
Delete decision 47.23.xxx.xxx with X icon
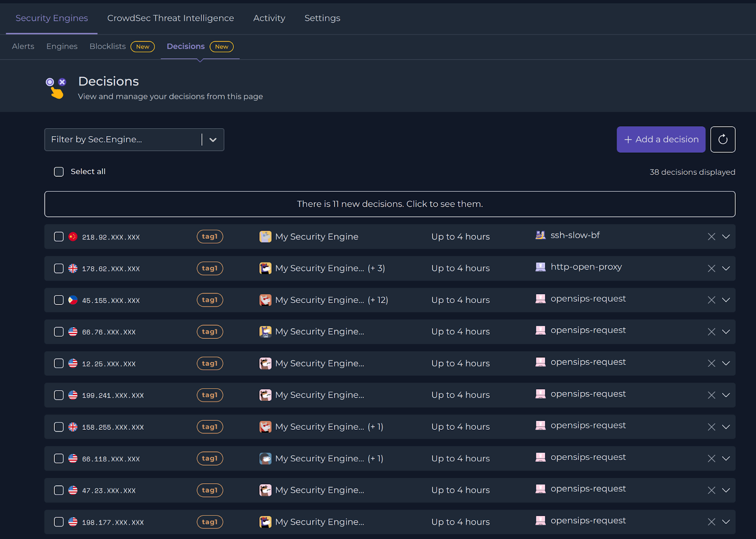(711, 490)
